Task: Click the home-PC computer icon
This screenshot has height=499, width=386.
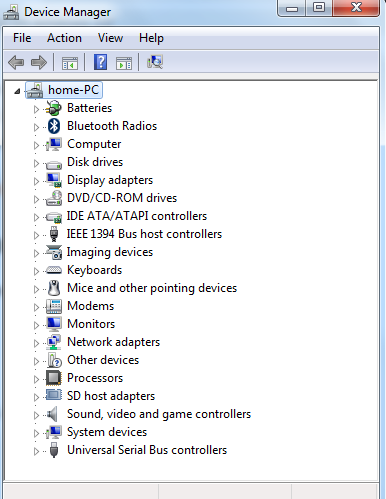Action: point(35,90)
